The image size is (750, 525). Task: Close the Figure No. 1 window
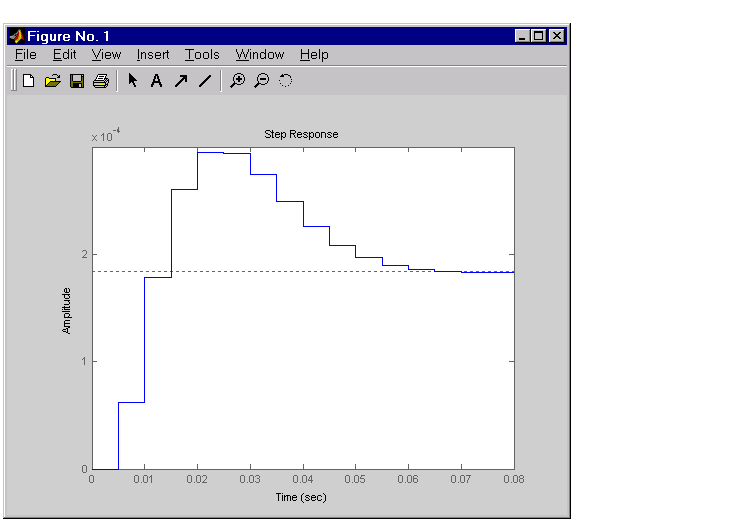pyautogui.click(x=556, y=36)
